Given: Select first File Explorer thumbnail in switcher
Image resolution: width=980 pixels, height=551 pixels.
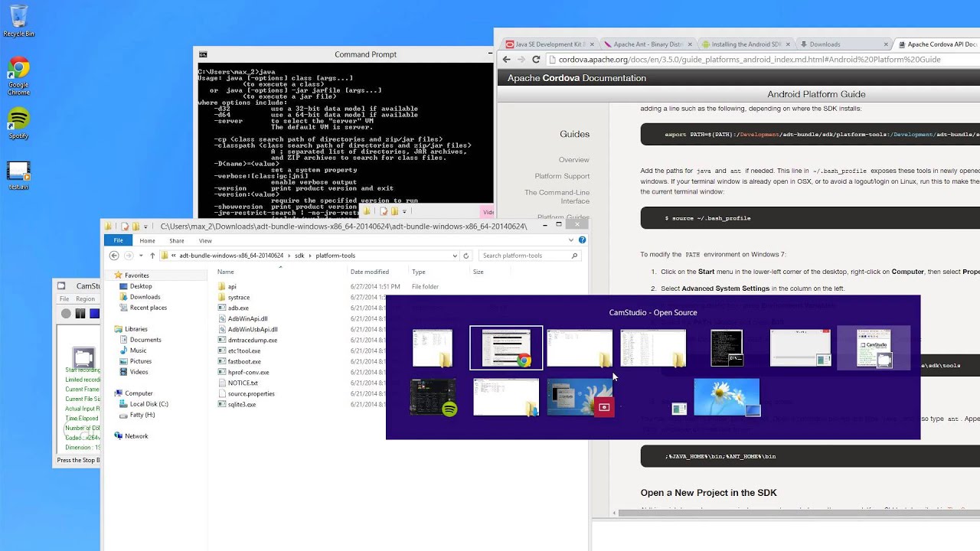Looking at the screenshot, I should click(x=433, y=348).
